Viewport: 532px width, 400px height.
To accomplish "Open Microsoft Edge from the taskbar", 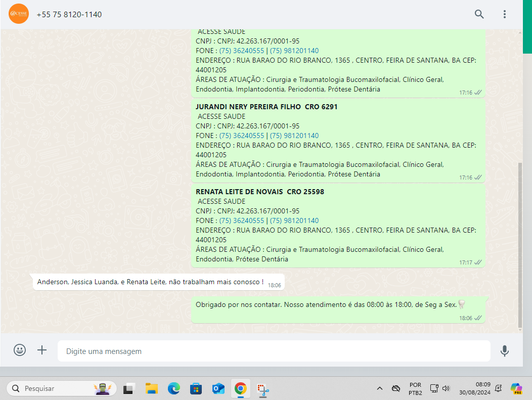I will click(174, 388).
